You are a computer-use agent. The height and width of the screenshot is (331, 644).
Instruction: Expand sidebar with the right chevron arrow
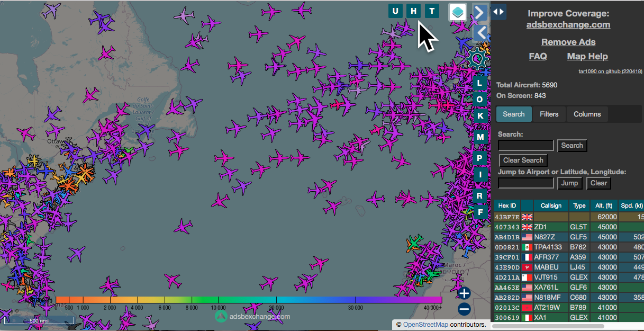(x=479, y=12)
